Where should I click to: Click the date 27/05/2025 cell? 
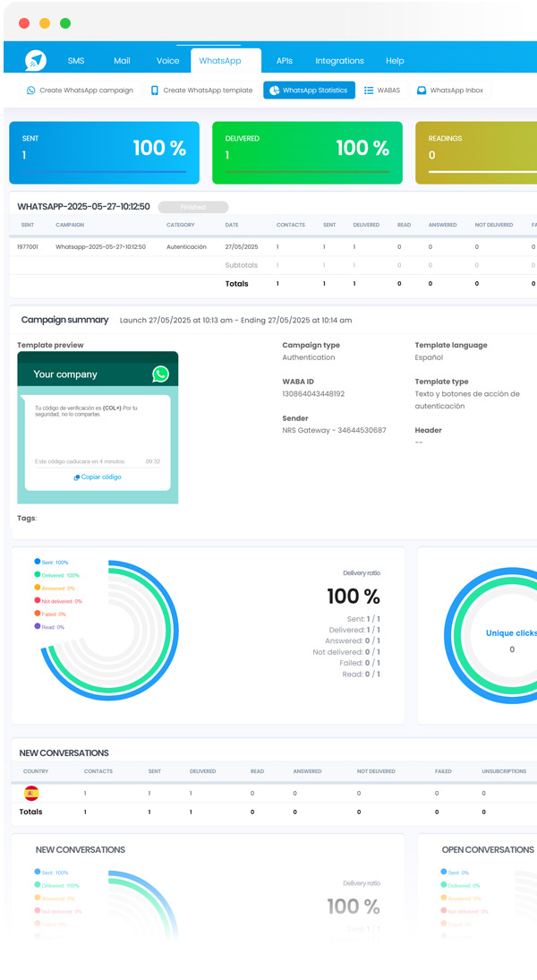click(242, 247)
